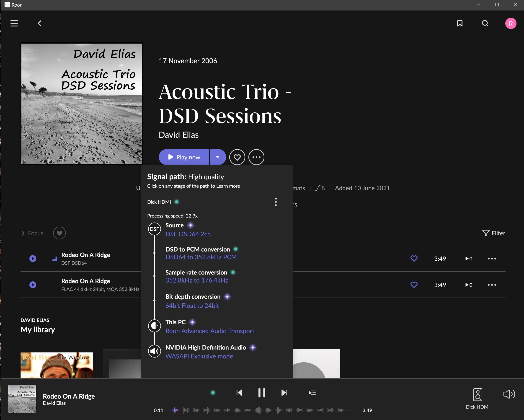Image resolution: width=524 pixels, height=420 pixels.
Task: Click the play count for DSF track
Action: 469,259
